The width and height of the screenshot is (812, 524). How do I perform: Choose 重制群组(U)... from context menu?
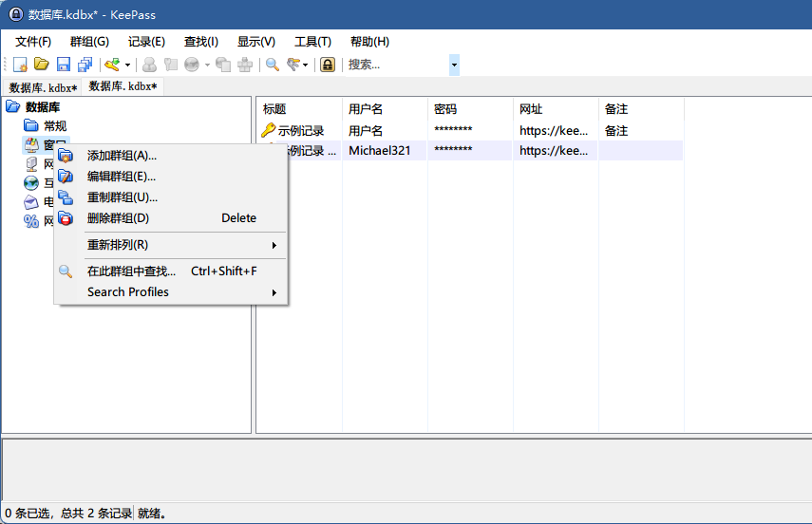(x=171, y=197)
